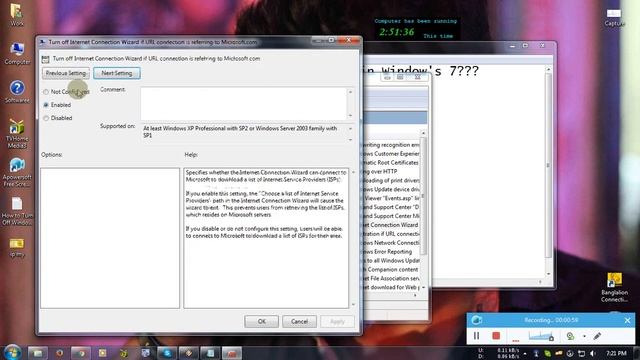Choose the Disabled radio option
The image size is (640, 360).
pyautogui.click(x=46, y=118)
